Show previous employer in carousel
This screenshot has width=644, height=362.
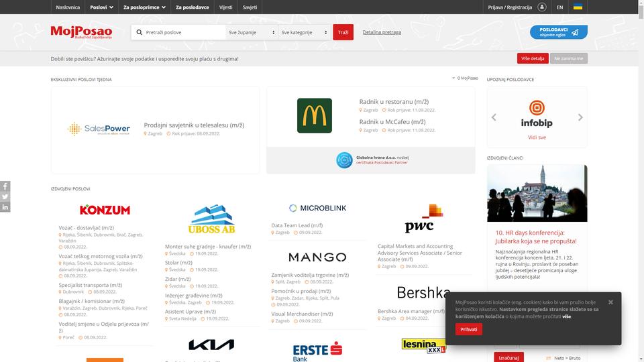click(494, 117)
